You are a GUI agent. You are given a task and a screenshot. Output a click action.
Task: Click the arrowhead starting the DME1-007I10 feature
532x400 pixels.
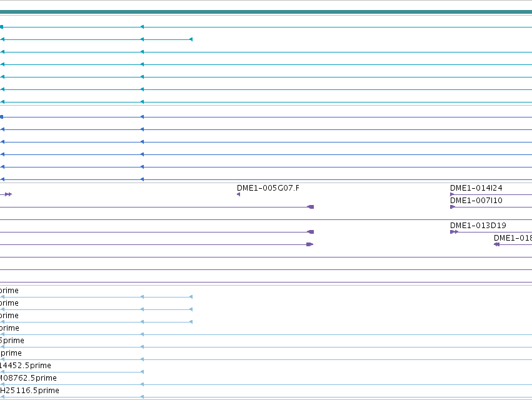click(452, 207)
